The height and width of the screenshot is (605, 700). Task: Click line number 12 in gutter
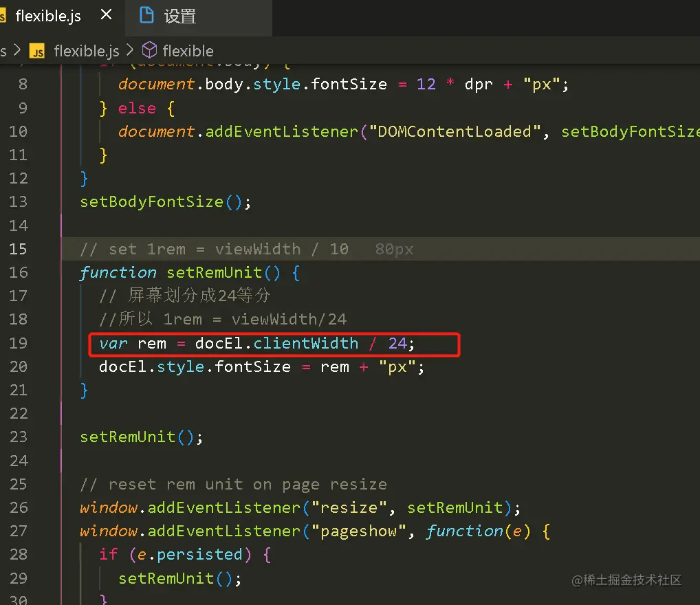pyautogui.click(x=19, y=178)
